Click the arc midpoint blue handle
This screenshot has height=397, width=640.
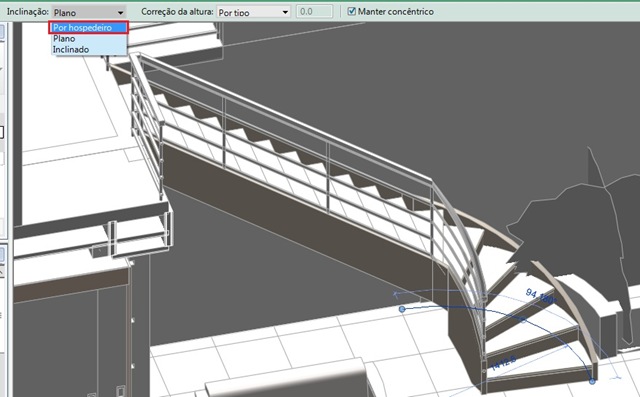[523, 320]
